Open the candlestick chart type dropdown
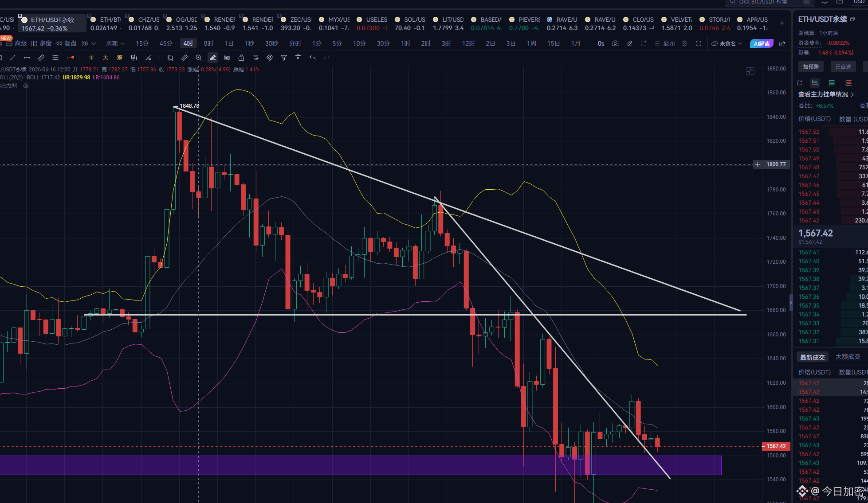The width and height of the screenshot is (868, 503). [89, 43]
